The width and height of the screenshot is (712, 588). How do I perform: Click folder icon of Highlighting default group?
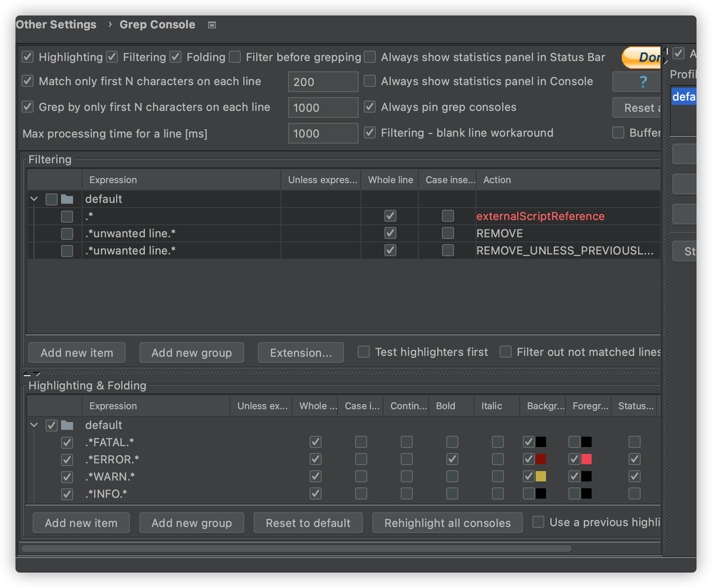tap(67, 425)
